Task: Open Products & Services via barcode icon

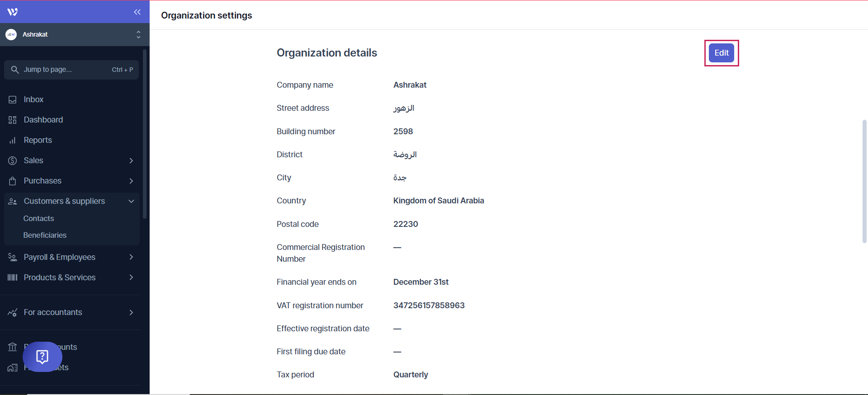Action: tap(12, 277)
